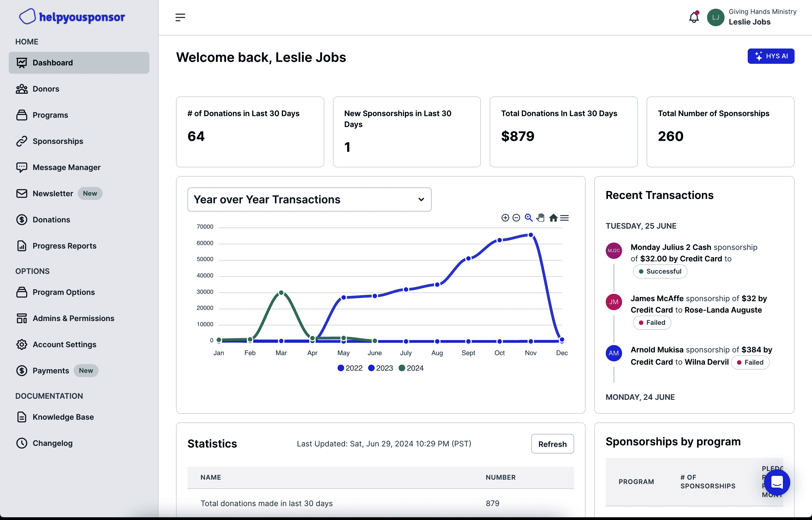Click the chart zoom out minus icon
This screenshot has width=812, height=520.
point(516,218)
